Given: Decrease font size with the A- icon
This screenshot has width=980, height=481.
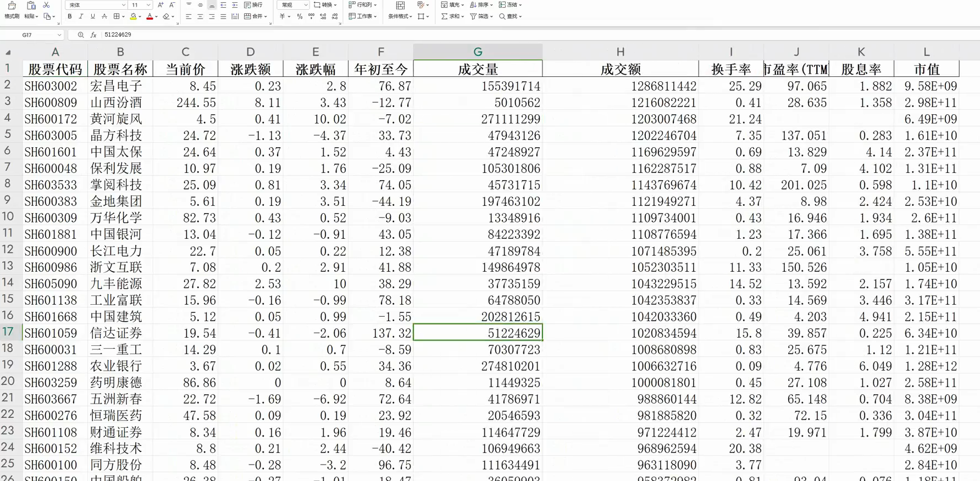Looking at the screenshot, I should (x=172, y=5).
